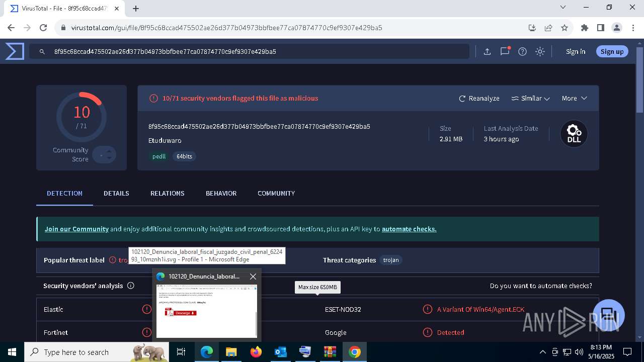Open the Windows notification center

click(627, 352)
